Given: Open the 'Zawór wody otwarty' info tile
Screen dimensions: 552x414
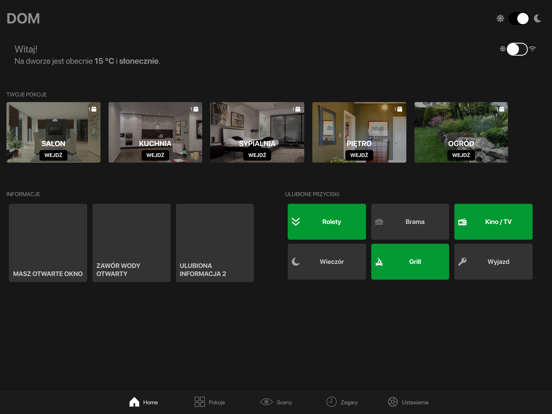Looking at the screenshot, I should [x=131, y=243].
